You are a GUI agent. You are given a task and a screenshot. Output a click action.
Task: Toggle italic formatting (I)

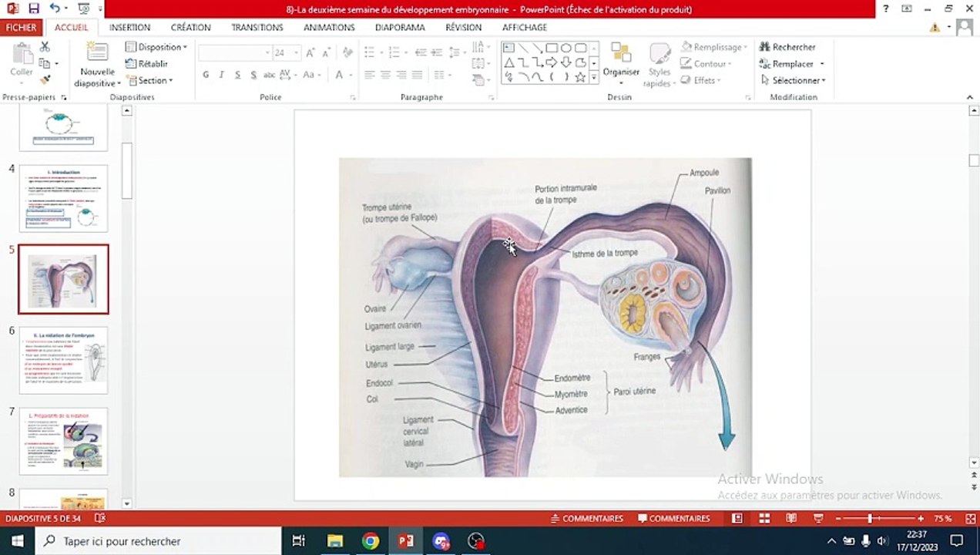222,75
